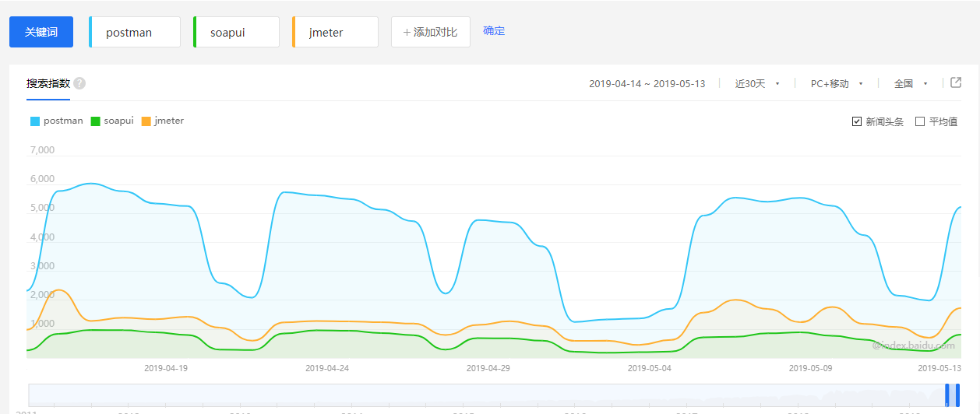The height and width of the screenshot is (414, 980).
Task: Click the blue 关键词 button
Action: pos(41,32)
